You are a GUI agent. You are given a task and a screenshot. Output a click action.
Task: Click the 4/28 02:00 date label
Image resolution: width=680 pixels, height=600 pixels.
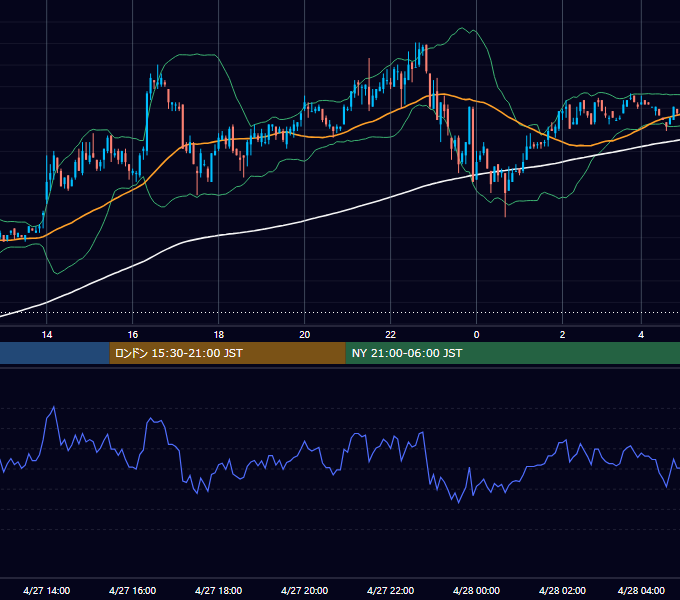pos(562,590)
